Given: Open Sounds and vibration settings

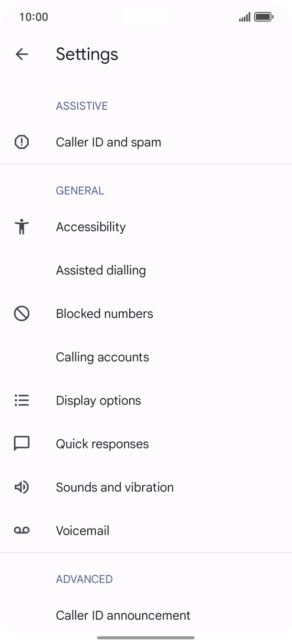Looking at the screenshot, I should (x=115, y=487).
